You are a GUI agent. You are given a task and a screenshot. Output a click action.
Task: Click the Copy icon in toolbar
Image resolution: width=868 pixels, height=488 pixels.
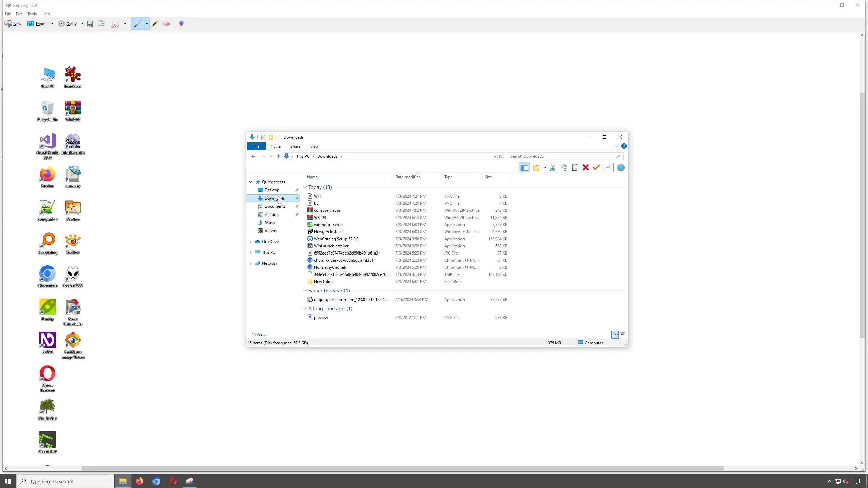102,24
